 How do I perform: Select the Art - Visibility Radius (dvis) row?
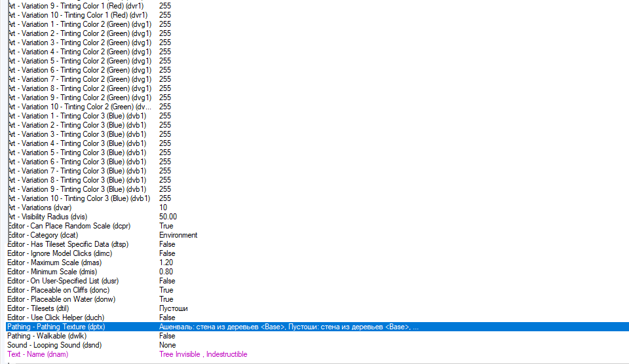click(317, 217)
